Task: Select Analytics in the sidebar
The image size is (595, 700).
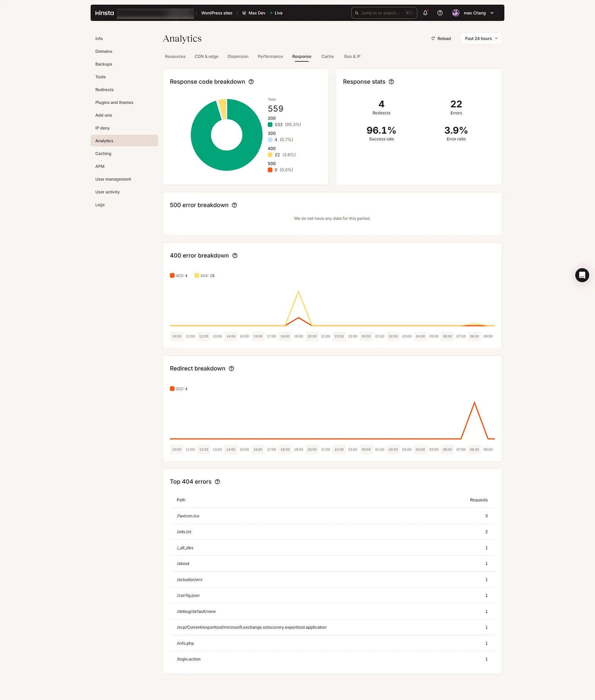Action: click(x=124, y=141)
